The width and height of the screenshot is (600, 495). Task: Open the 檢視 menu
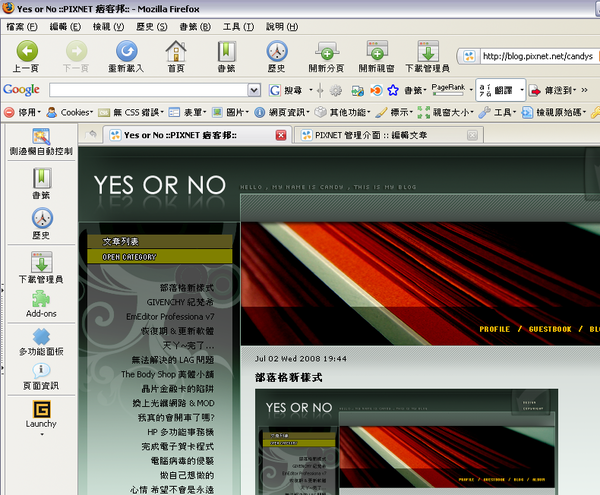coord(108,27)
